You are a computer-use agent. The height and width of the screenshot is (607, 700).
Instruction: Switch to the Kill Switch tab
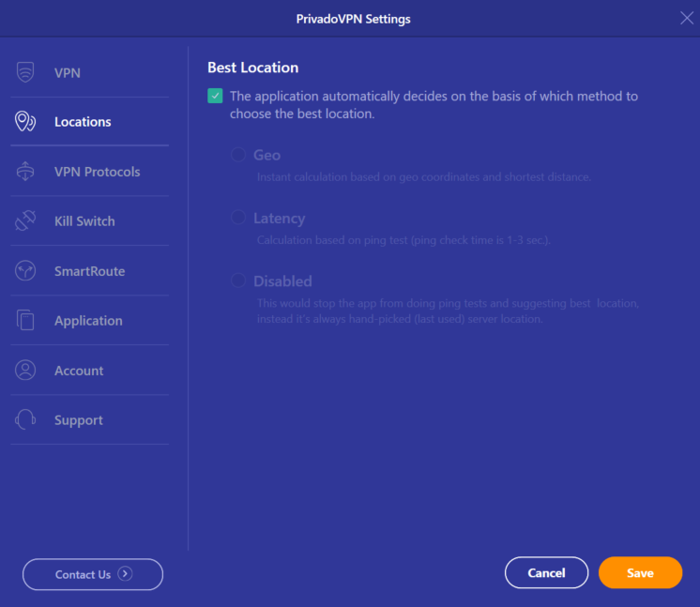coord(84,221)
